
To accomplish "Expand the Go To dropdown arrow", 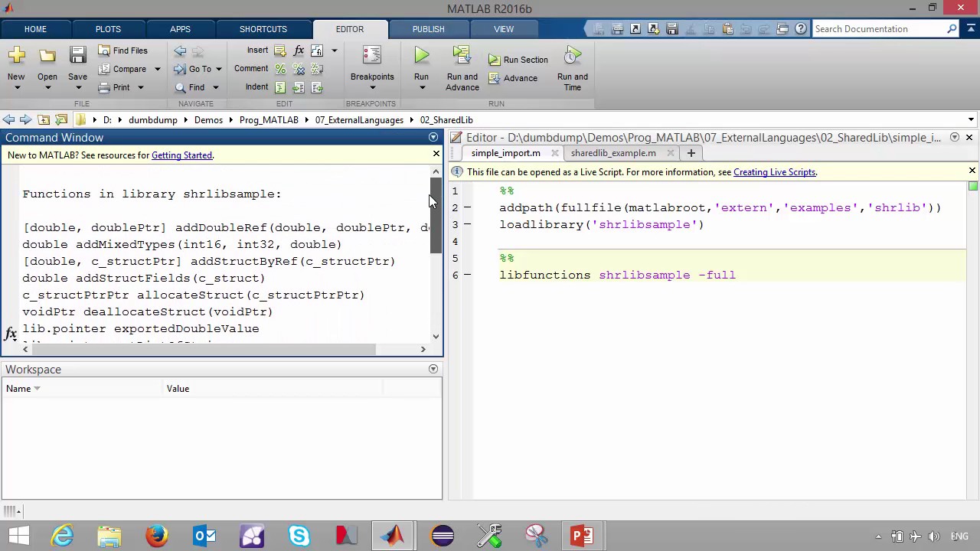I will pos(218,69).
